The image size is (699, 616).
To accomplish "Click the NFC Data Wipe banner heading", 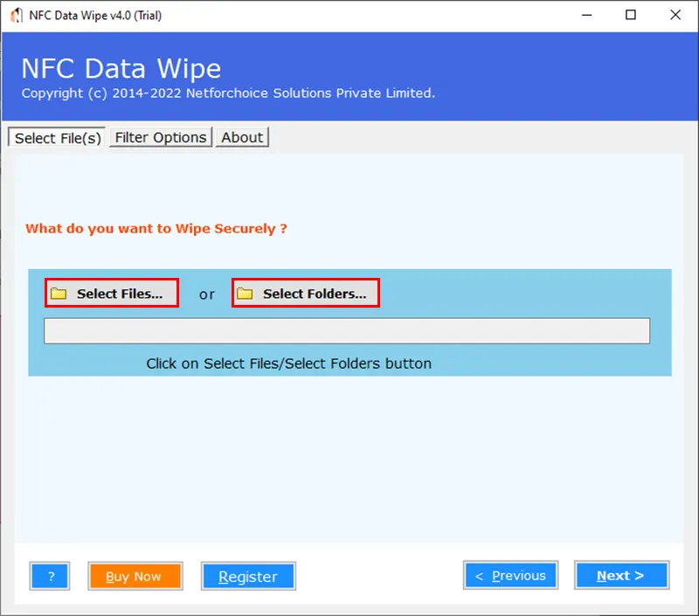I will click(121, 69).
